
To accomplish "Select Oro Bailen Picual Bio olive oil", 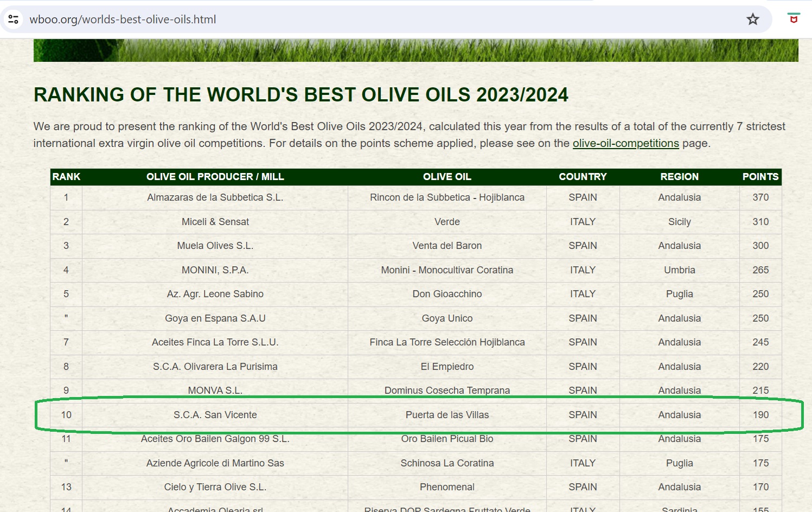I will [x=447, y=439].
